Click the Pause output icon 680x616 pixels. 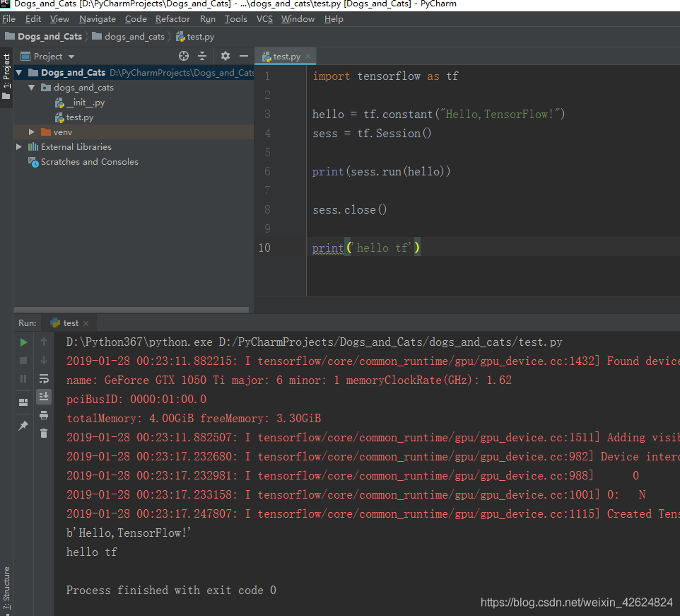tap(23, 379)
